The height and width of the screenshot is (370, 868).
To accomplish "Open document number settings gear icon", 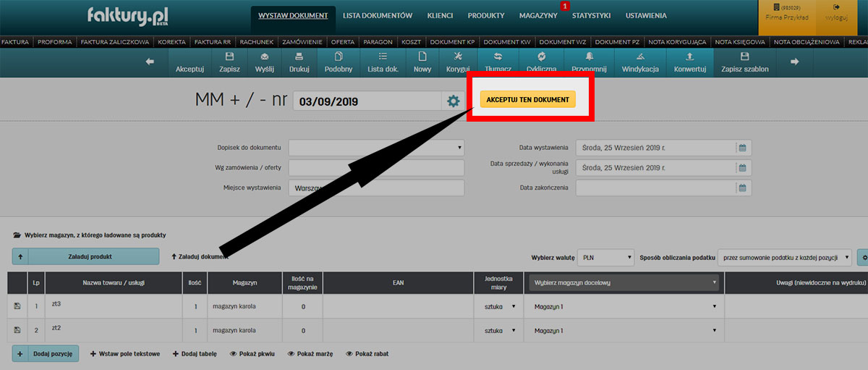I will pos(454,101).
